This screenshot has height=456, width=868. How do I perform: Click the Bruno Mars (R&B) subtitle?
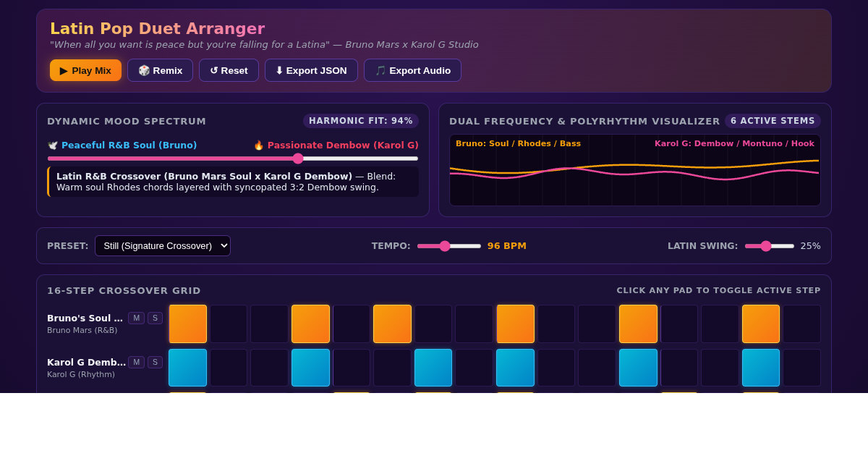point(82,330)
